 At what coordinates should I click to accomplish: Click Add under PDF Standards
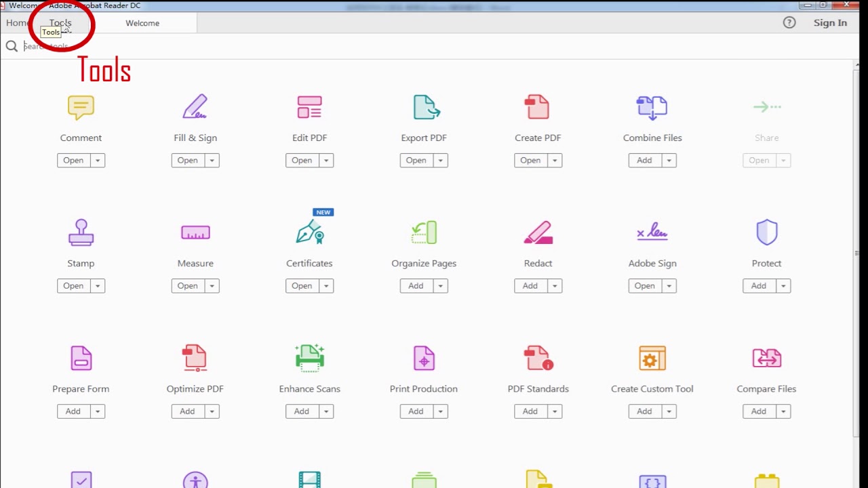coord(530,411)
